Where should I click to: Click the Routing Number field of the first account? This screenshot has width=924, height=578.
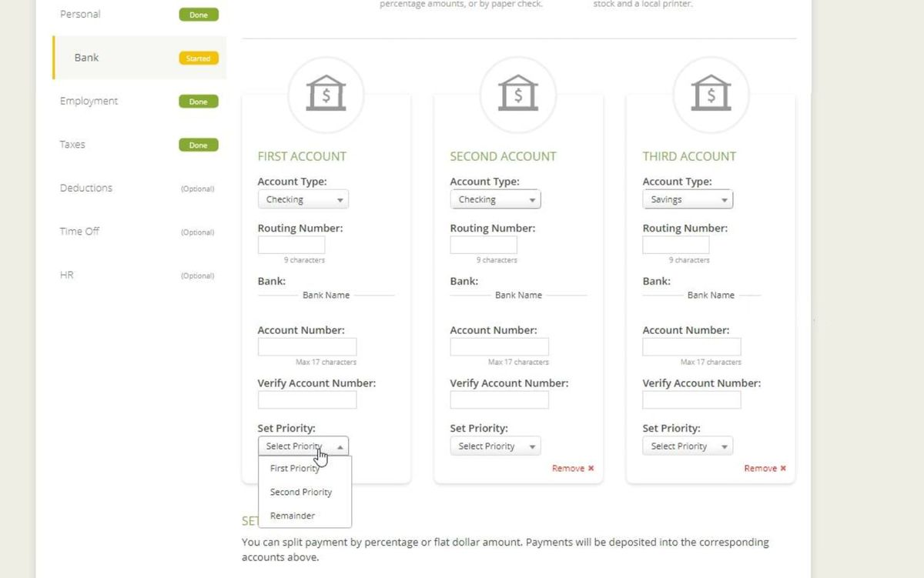point(292,245)
